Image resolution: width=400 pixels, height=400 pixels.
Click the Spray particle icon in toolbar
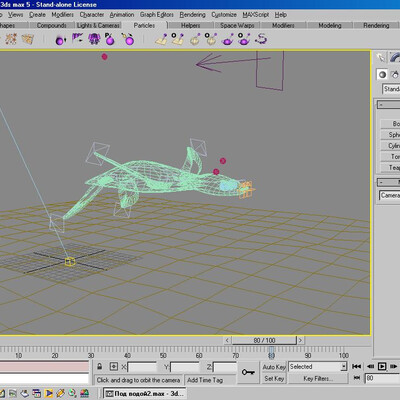[x=60, y=40]
